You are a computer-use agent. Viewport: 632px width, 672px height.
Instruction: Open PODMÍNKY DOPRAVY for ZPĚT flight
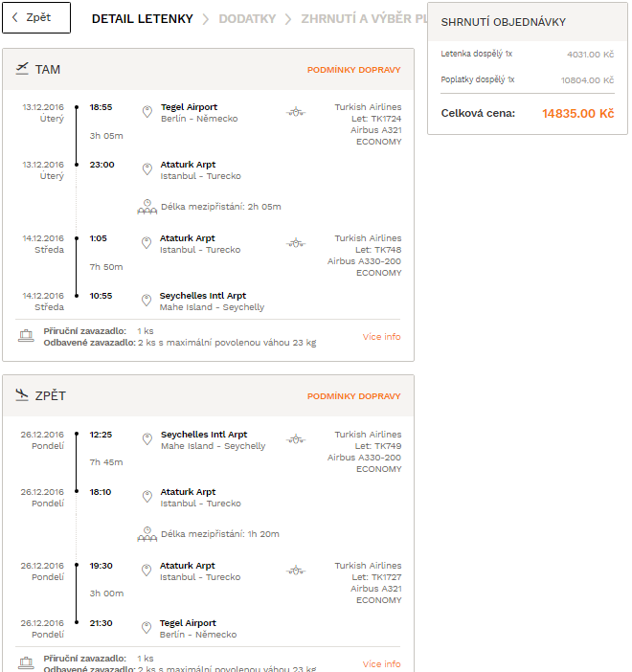click(x=353, y=396)
